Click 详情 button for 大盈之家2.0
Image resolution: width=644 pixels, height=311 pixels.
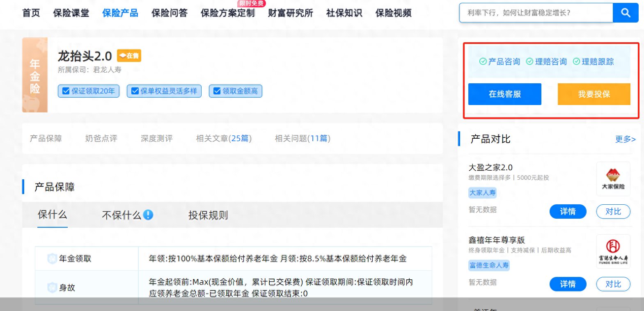coord(568,211)
